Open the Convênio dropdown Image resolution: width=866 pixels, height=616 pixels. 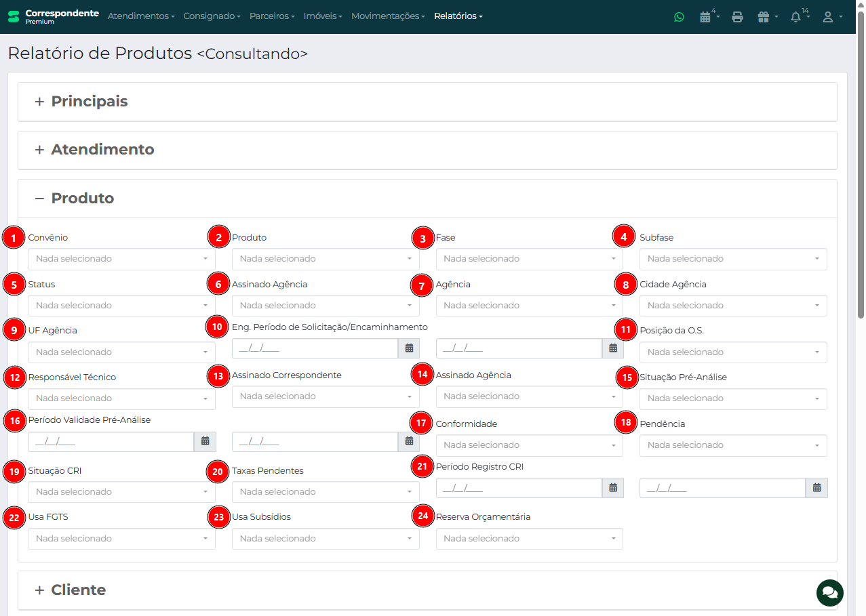121,259
